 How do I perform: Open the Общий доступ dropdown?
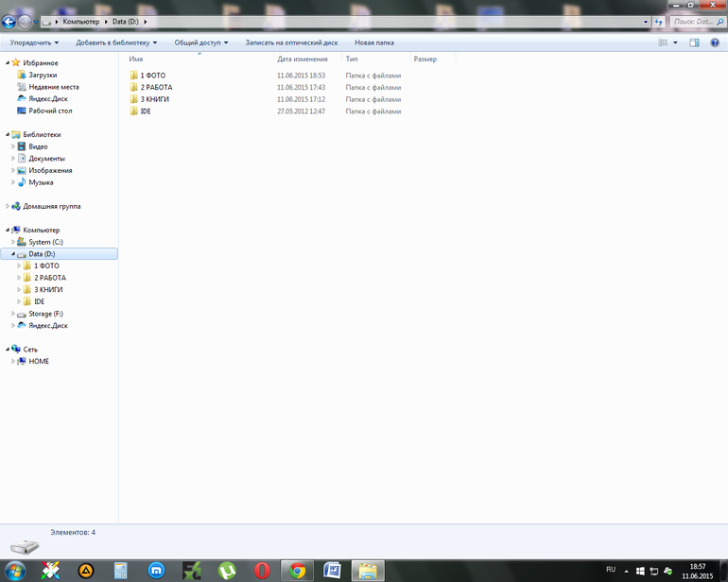(x=201, y=43)
